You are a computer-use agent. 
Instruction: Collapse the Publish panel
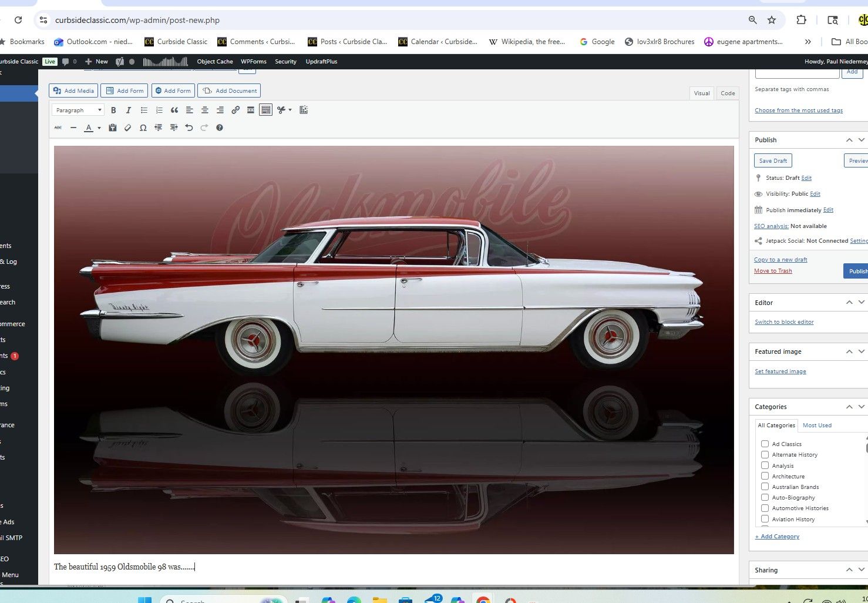point(849,140)
